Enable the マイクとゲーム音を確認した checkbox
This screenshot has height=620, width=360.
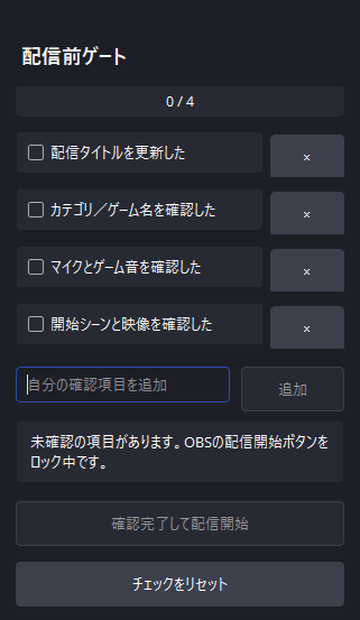[x=36, y=267]
